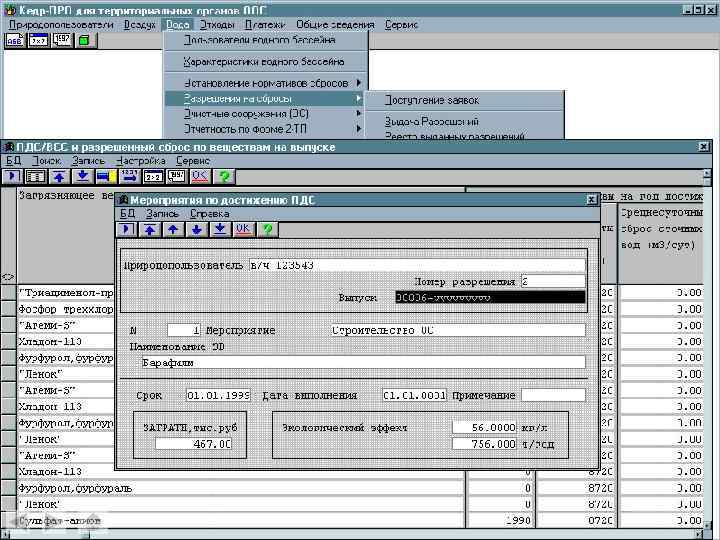The image size is (720, 540).
Task: Open Поиск menu in ПДС/ВСС window
Action: (46, 161)
